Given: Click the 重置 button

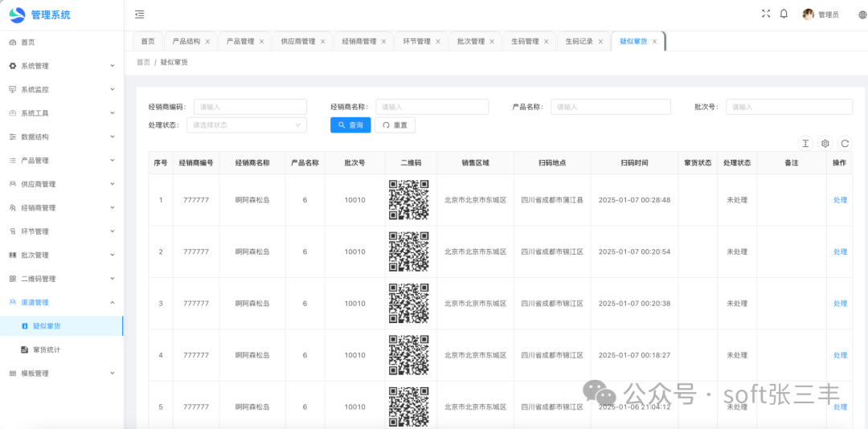Looking at the screenshot, I should (395, 125).
